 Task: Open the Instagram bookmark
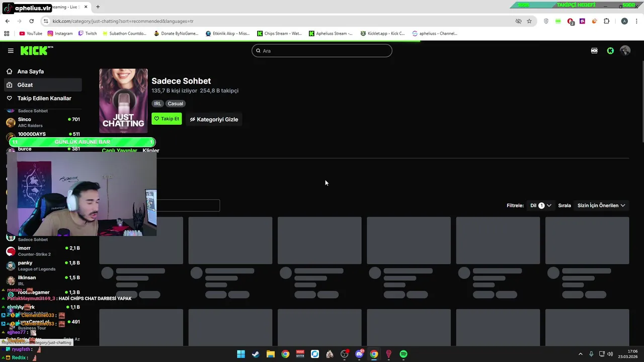pos(60,34)
